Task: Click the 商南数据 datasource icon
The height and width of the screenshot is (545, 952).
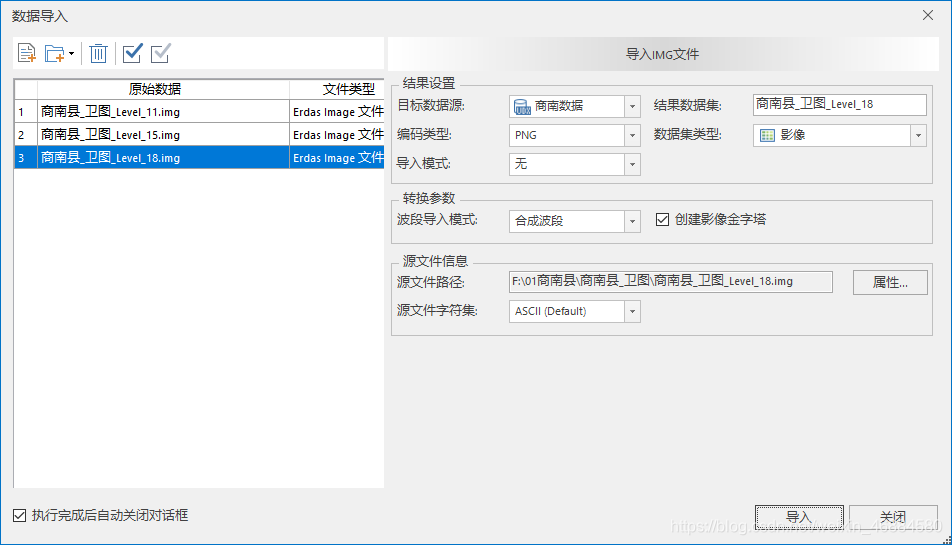Action: click(x=522, y=107)
